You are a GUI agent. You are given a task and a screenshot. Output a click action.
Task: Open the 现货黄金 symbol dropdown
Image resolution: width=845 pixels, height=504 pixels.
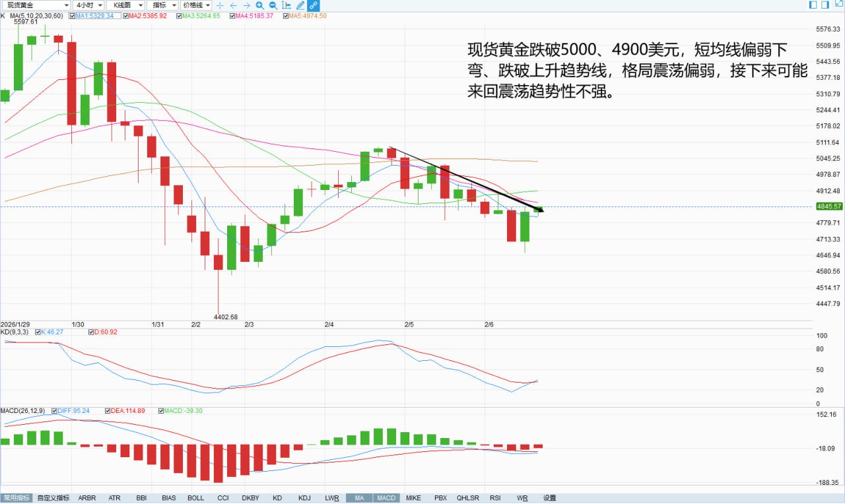[x=36, y=5]
